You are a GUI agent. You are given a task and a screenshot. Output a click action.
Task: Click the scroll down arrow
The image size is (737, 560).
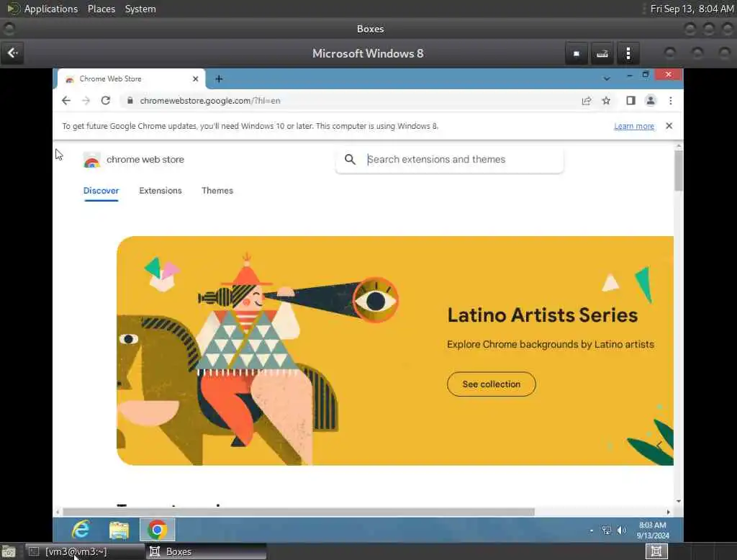(678, 501)
